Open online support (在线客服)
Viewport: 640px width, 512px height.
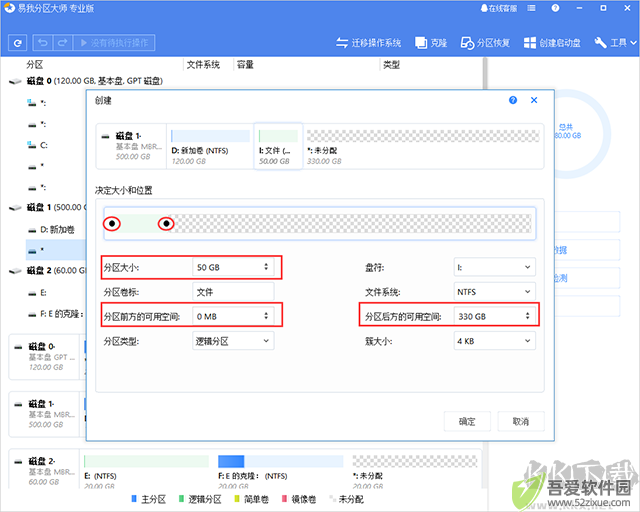499,8
